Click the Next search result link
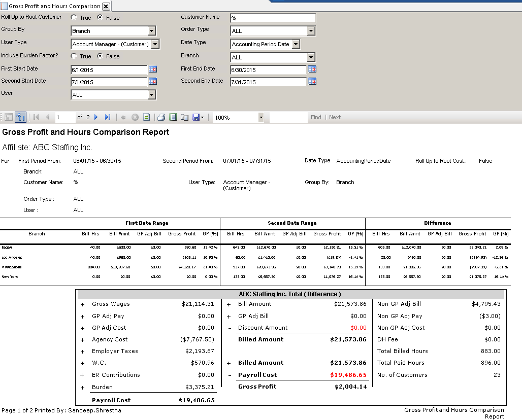Image resolution: width=522 pixels, height=420 pixels. 335,117
